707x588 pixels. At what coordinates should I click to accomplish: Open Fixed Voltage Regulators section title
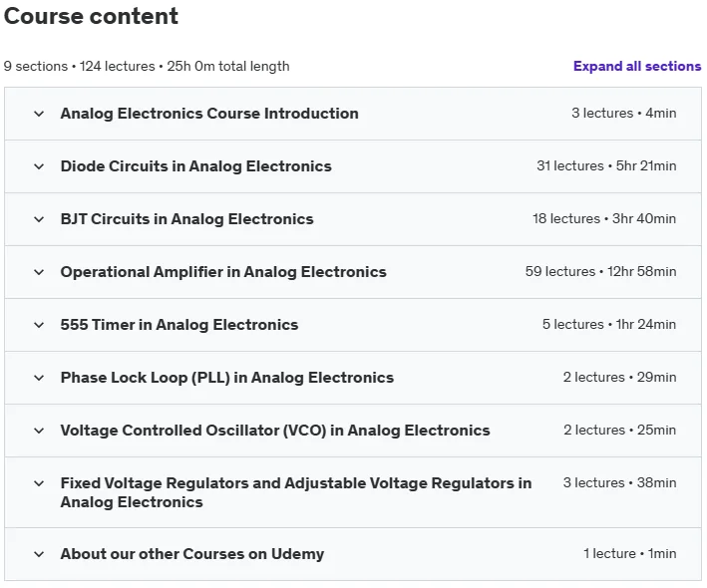tap(296, 492)
